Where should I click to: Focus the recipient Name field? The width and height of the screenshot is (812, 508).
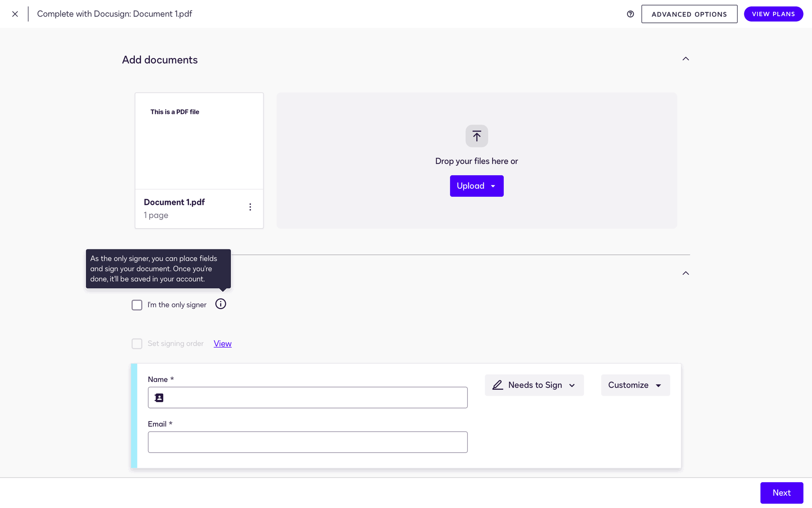tap(307, 398)
